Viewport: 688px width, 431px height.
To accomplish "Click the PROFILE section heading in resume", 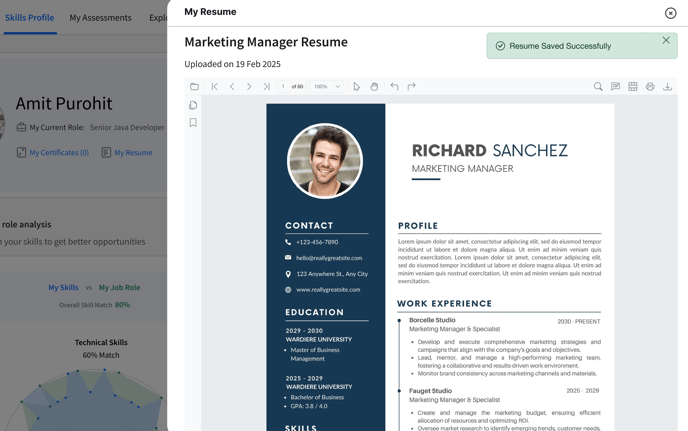I will [418, 226].
